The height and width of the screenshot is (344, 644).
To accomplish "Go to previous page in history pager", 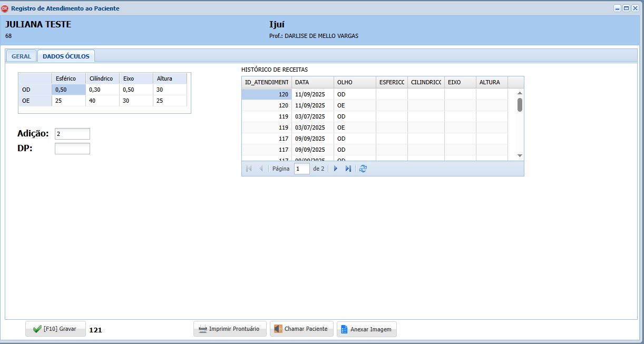I will [x=261, y=169].
